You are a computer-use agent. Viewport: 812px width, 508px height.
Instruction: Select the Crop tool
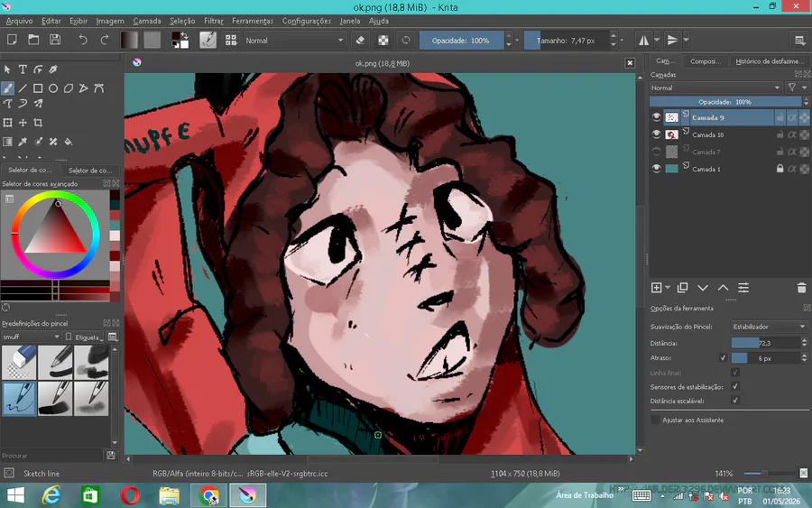[38, 123]
